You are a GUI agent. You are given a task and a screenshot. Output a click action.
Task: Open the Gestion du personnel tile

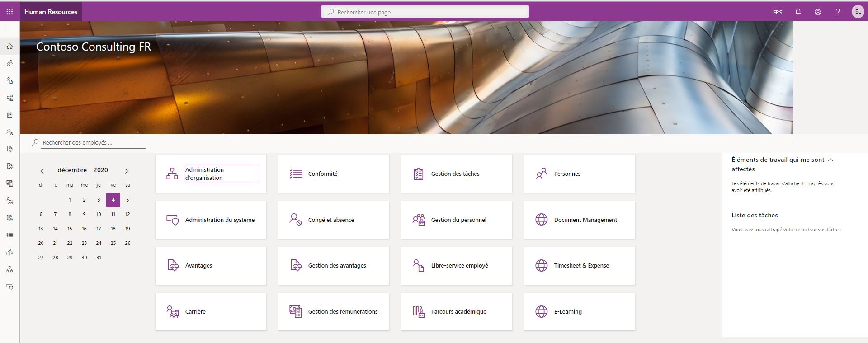click(x=457, y=220)
